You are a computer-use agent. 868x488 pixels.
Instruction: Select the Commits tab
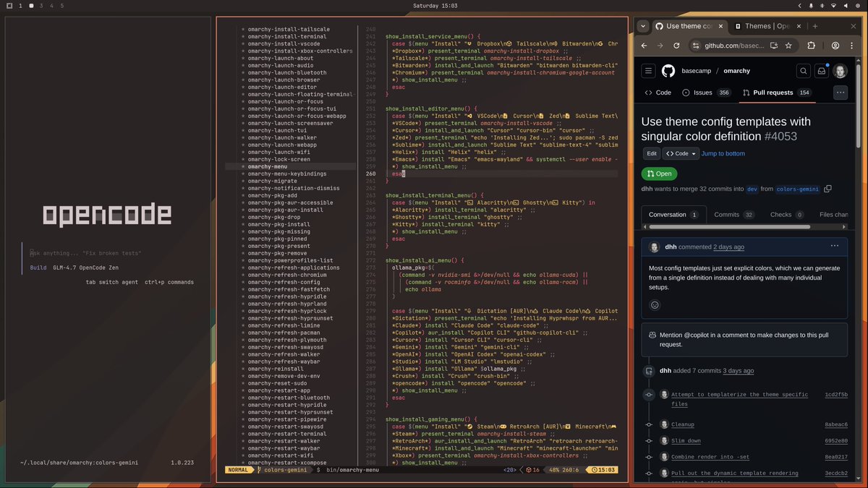pyautogui.click(x=734, y=215)
